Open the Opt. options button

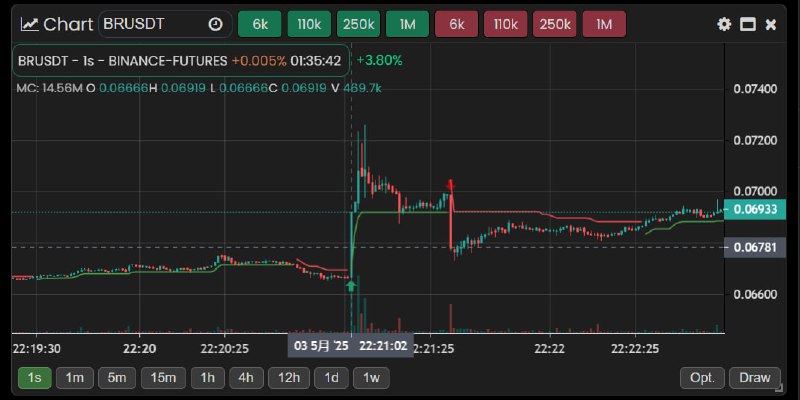click(702, 378)
